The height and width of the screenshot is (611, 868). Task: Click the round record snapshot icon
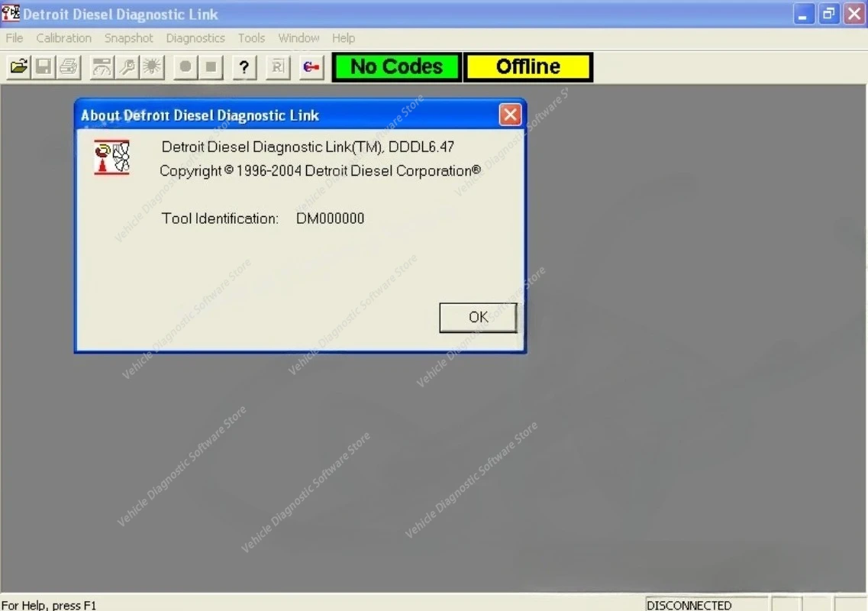(186, 67)
